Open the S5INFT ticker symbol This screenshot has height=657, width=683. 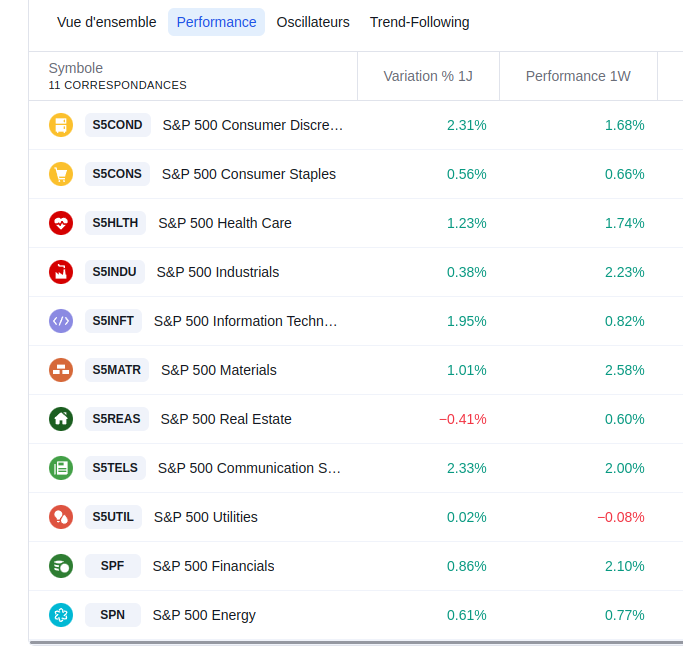coord(113,321)
